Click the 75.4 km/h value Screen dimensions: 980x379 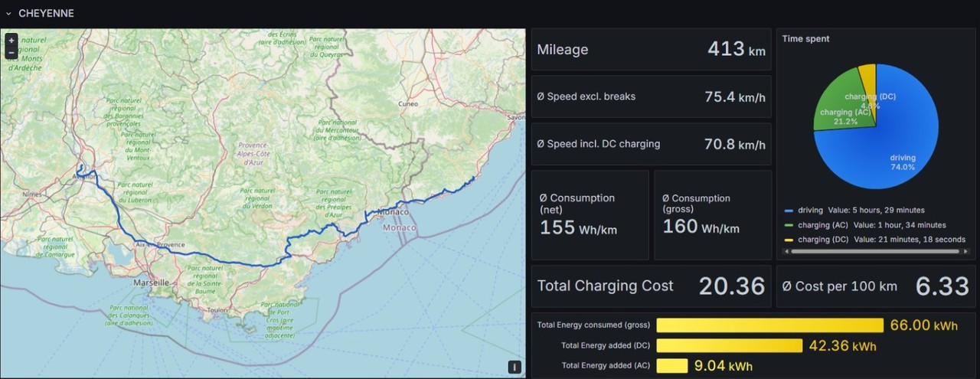click(734, 97)
